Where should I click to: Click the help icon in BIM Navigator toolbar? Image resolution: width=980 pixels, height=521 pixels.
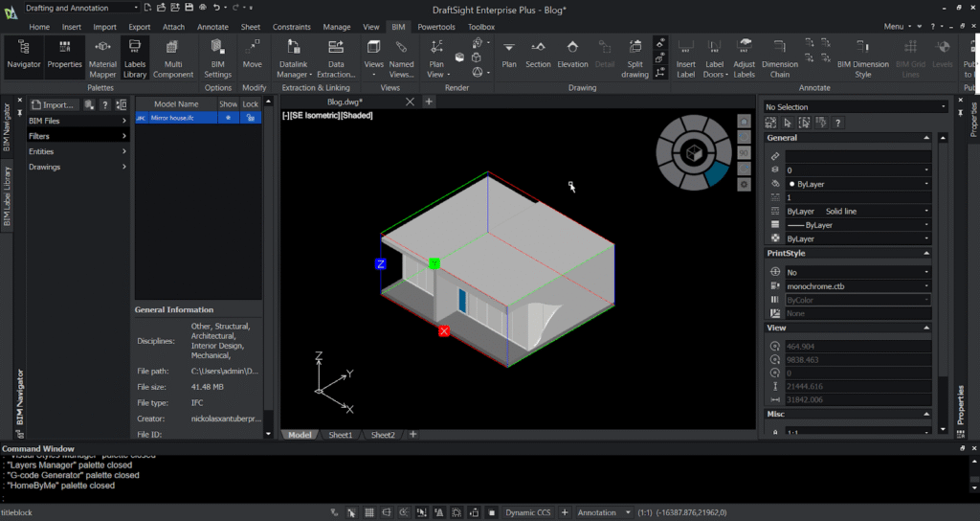pos(105,104)
